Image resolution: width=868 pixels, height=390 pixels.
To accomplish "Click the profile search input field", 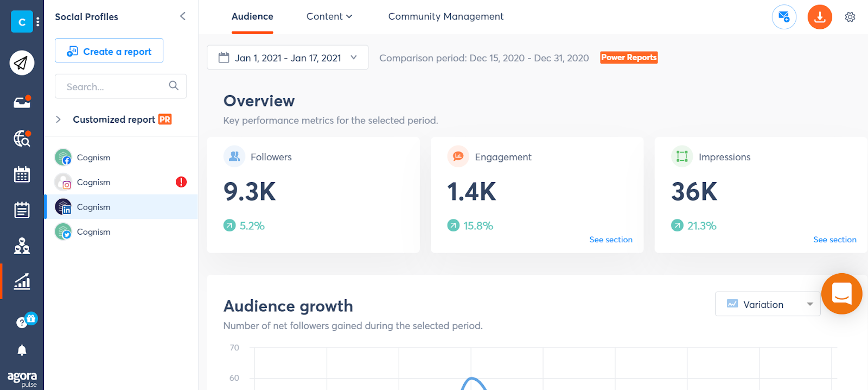I will tap(114, 86).
